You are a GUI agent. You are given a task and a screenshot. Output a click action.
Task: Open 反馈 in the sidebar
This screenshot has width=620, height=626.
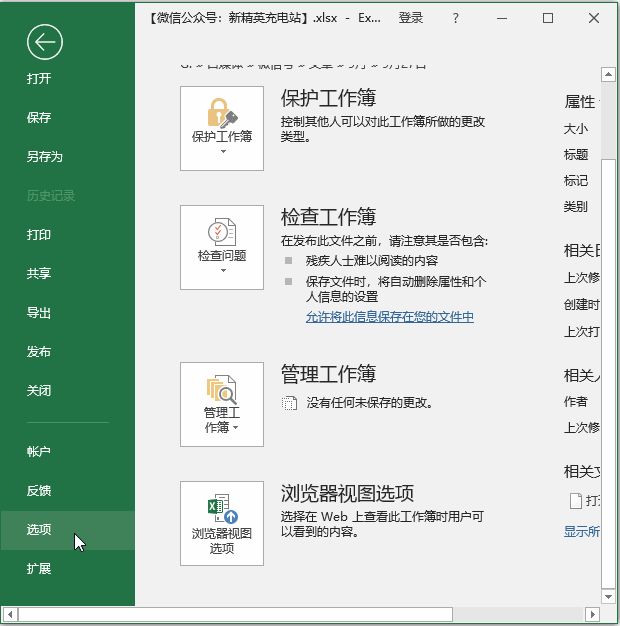point(39,491)
